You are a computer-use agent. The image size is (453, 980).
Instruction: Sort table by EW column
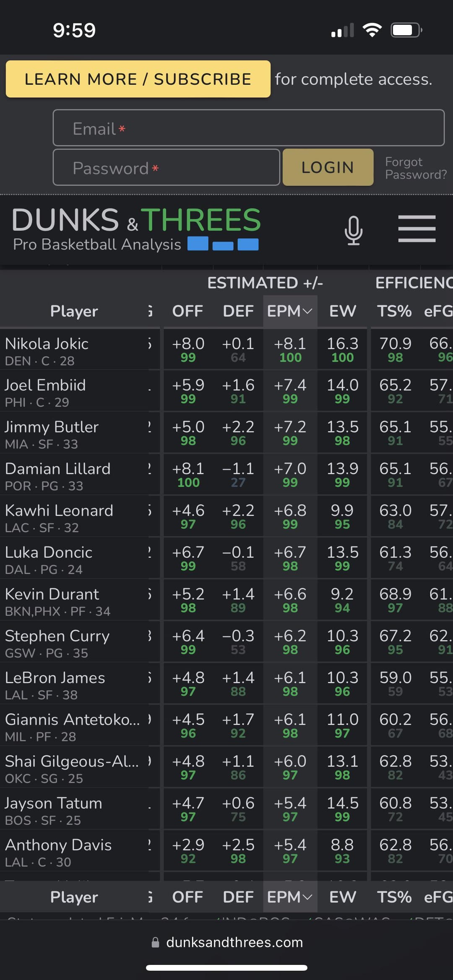(x=342, y=311)
